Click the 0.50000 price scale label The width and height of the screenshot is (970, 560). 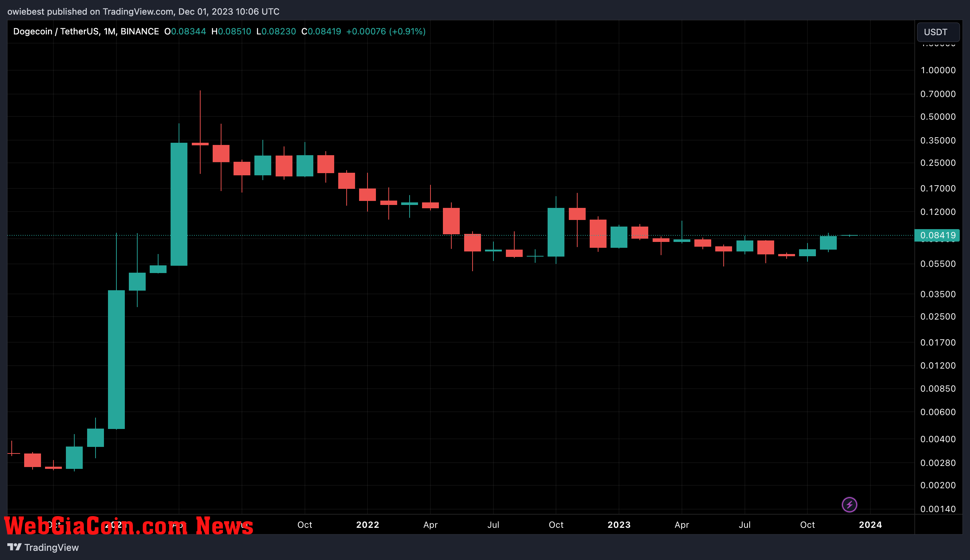[938, 117]
